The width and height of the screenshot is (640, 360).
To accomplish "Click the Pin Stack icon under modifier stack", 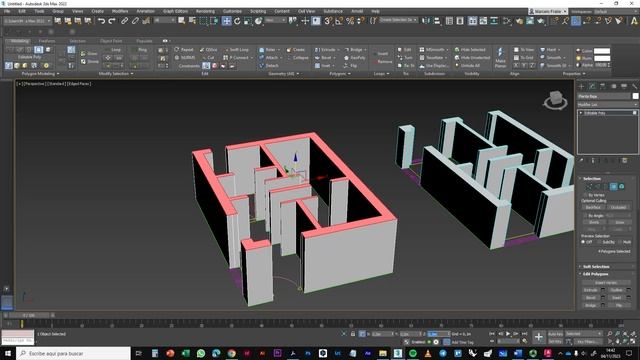I will coord(582,161).
